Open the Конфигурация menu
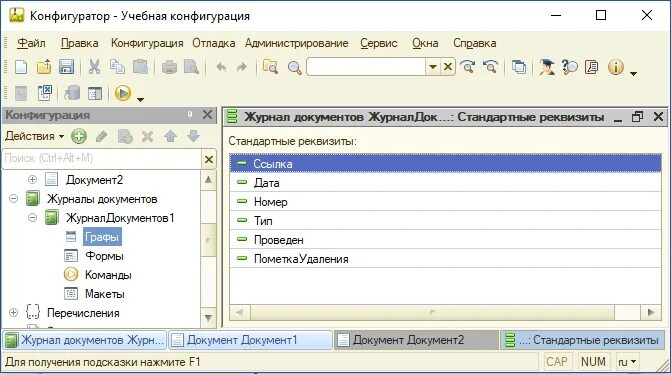671x374 pixels. coord(147,43)
